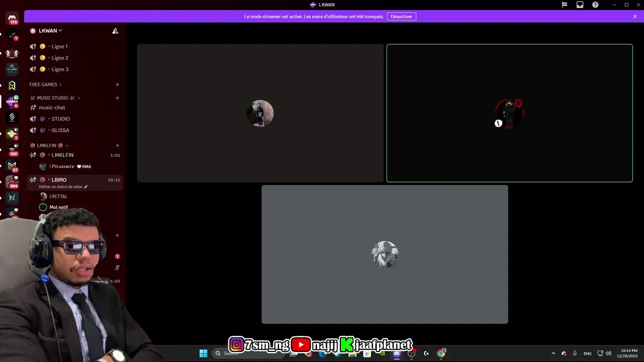Click the microphone icon in system tray

click(x=575, y=353)
